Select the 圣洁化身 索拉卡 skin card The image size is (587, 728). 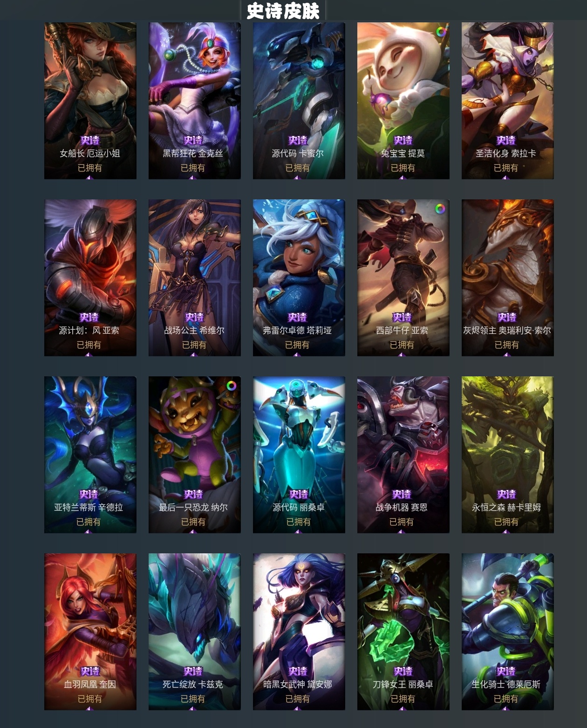coord(508,101)
